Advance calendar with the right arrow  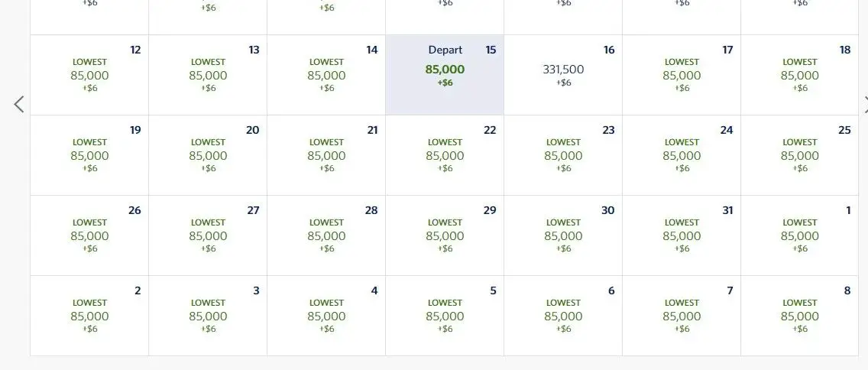point(864,104)
